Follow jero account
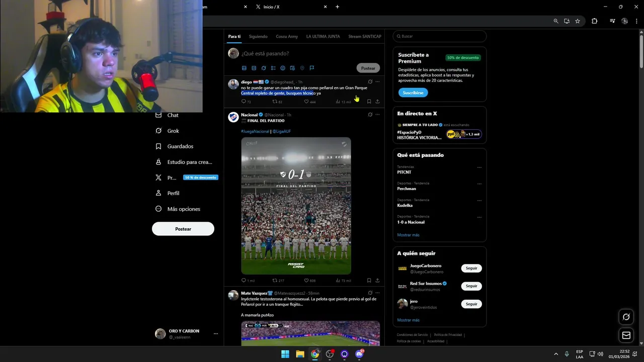This screenshot has width=644, height=362. (x=471, y=304)
